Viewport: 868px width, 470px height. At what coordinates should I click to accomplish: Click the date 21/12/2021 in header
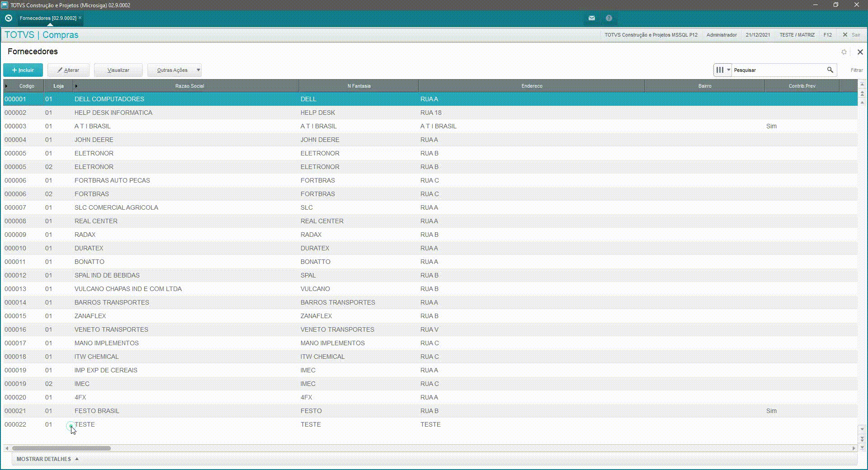click(x=758, y=35)
